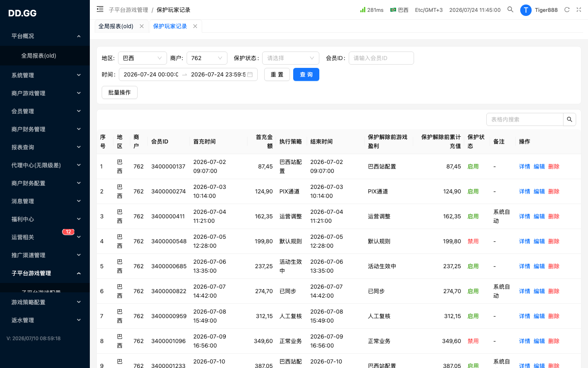Open the header search magnifier icon

coord(510,9)
